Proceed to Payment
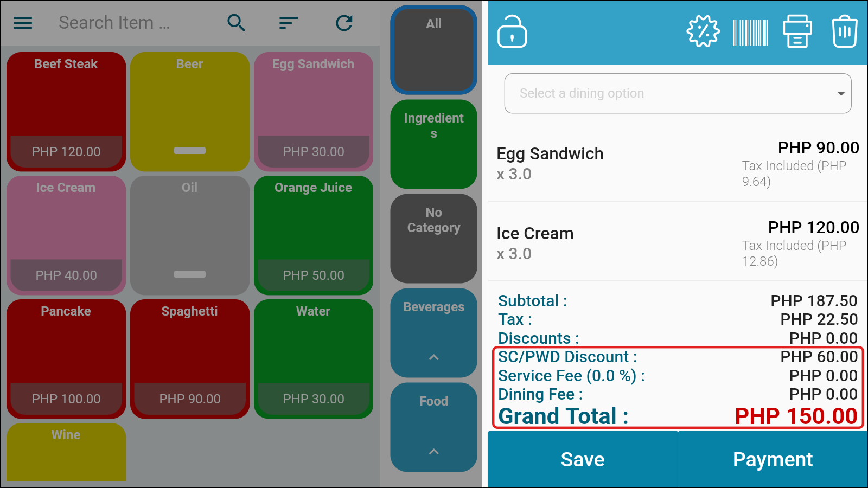 point(773,459)
